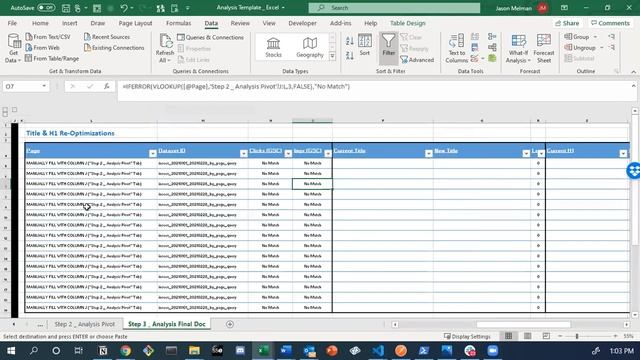640x360 pixels.
Task: Toggle the Filter button
Action: (389, 48)
